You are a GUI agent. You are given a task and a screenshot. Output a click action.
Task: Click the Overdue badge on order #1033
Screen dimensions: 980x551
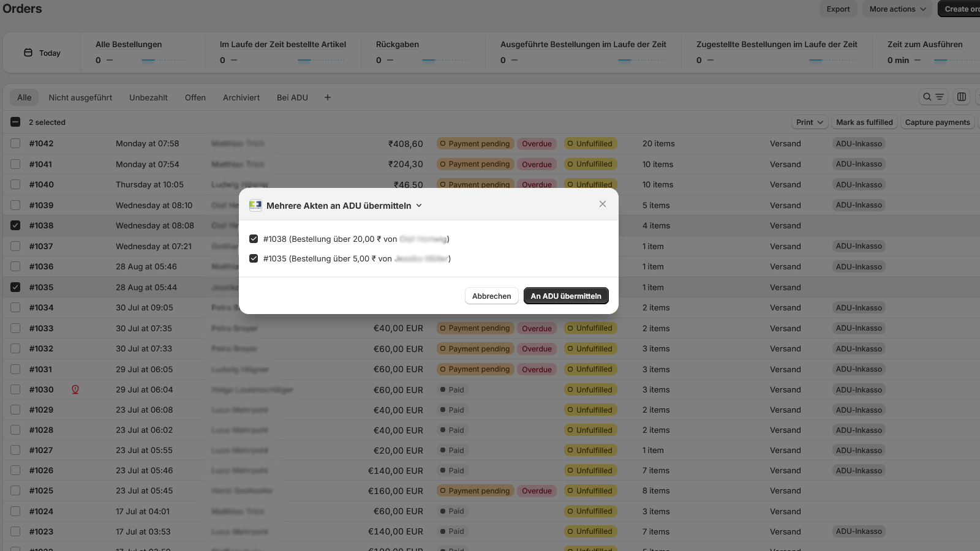click(537, 328)
